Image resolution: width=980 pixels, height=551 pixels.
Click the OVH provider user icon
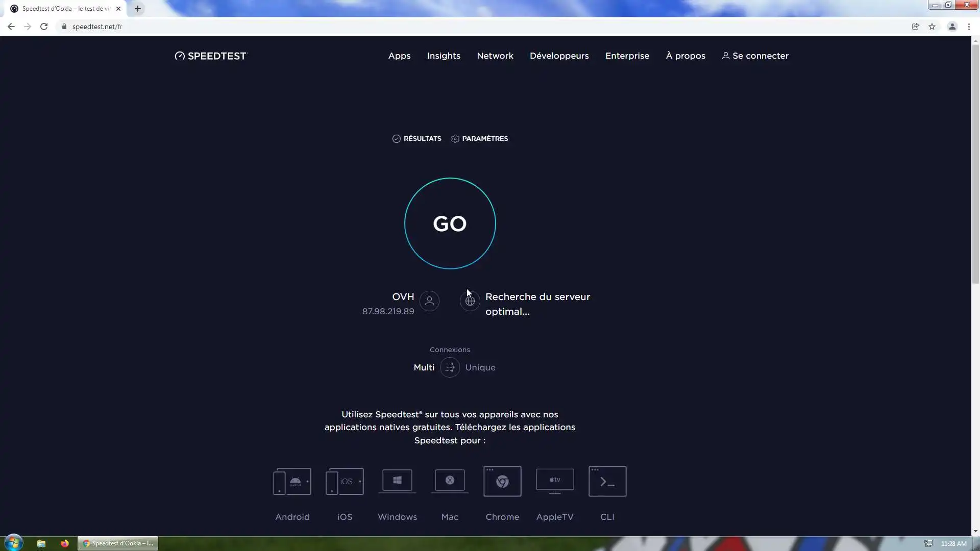[429, 301]
